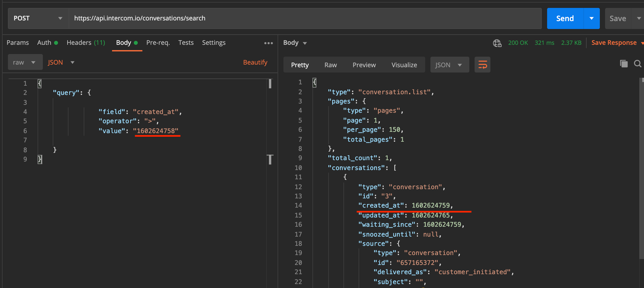Open the Send options dropdown arrow
The width and height of the screenshot is (644, 288).
pyautogui.click(x=592, y=18)
